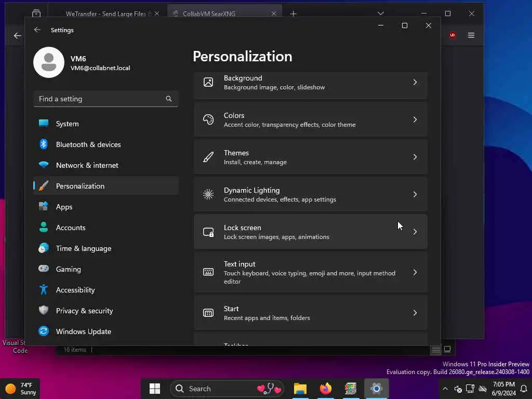Click the Dynamic Lighting sun icon
Viewport: 532px width, 399px height.
[208, 194]
